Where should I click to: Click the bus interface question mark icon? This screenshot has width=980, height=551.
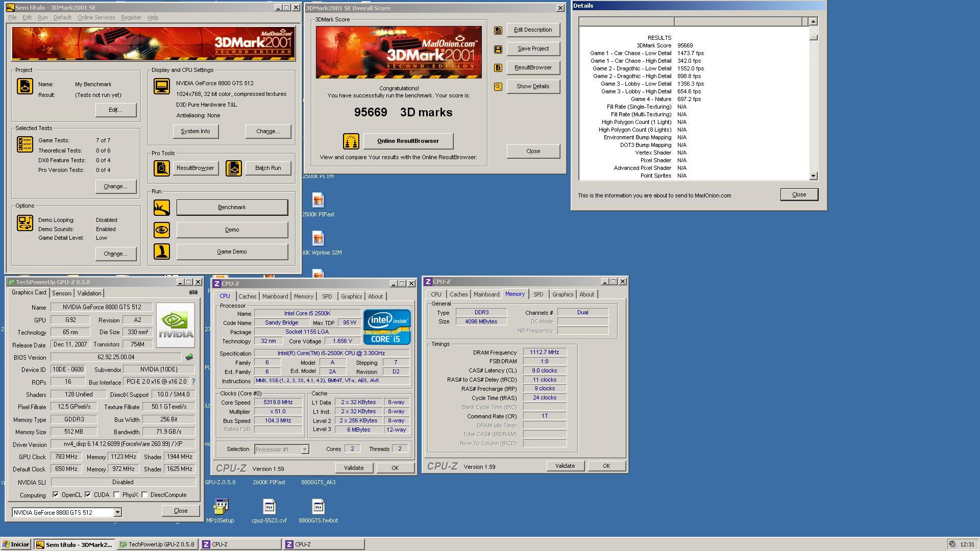(193, 382)
